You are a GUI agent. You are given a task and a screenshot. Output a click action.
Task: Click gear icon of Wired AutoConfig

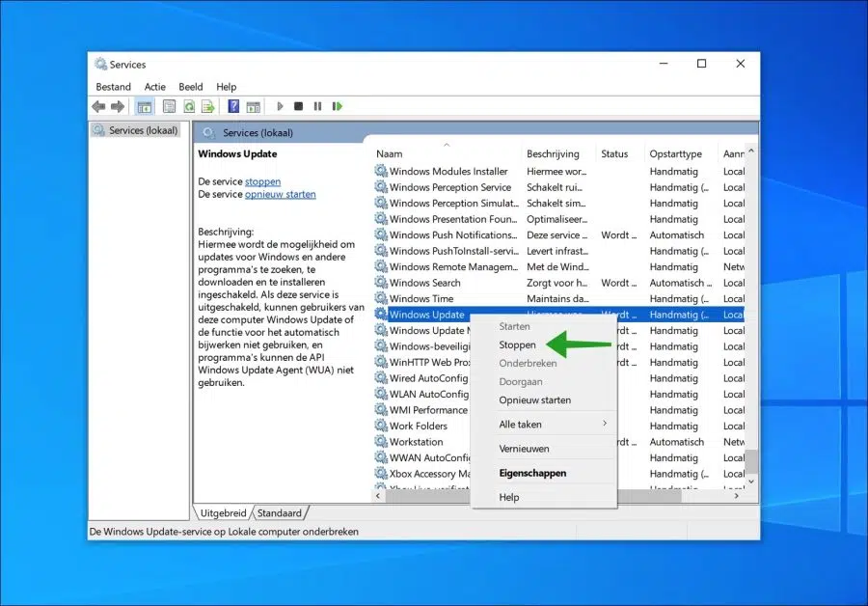tap(381, 377)
